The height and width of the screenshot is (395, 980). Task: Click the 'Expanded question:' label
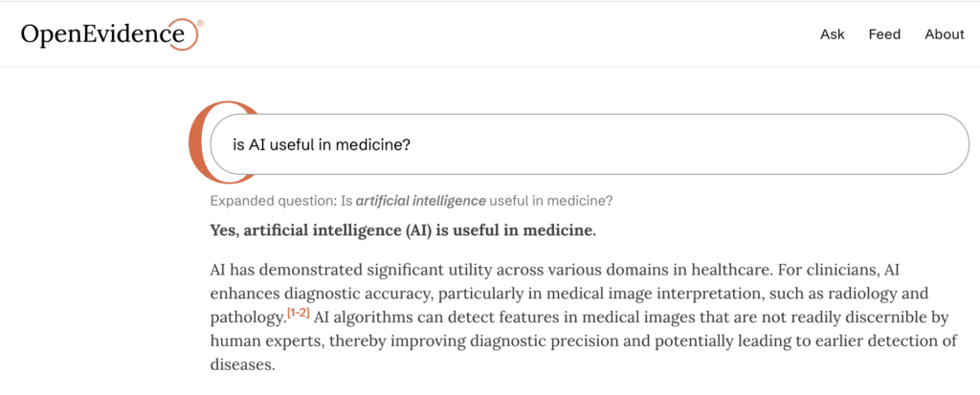[268, 201]
